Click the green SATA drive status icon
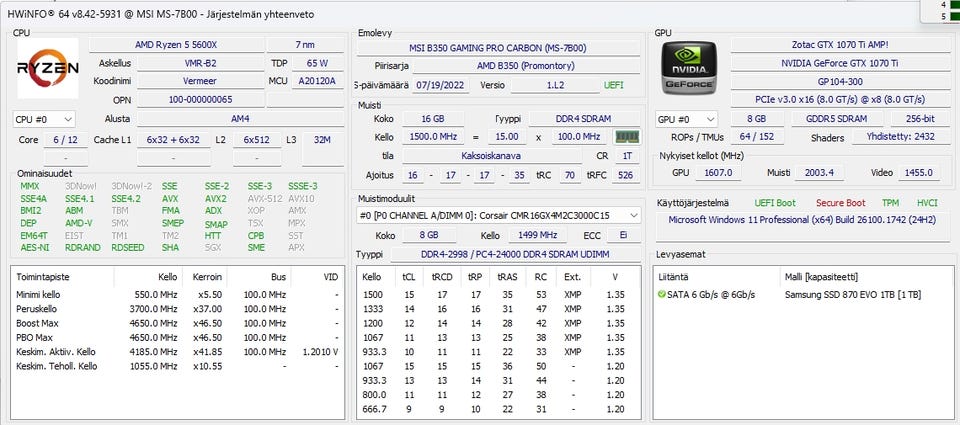 pos(662,294)
